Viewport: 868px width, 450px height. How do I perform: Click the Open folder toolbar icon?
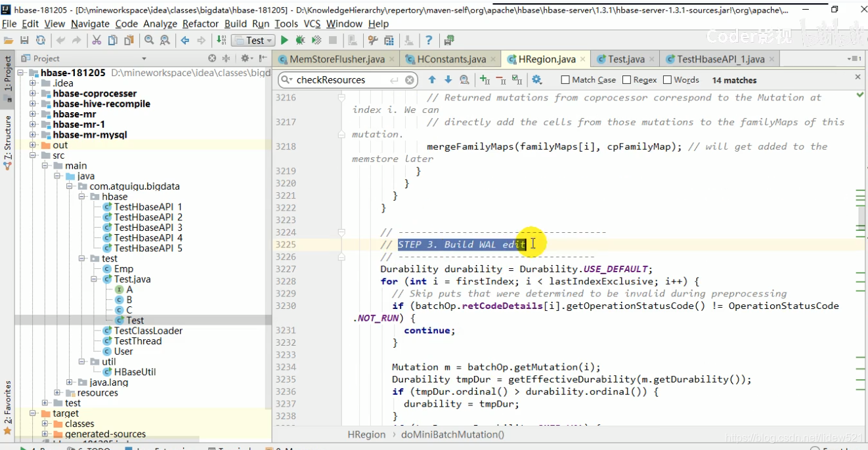coord(8,40)
